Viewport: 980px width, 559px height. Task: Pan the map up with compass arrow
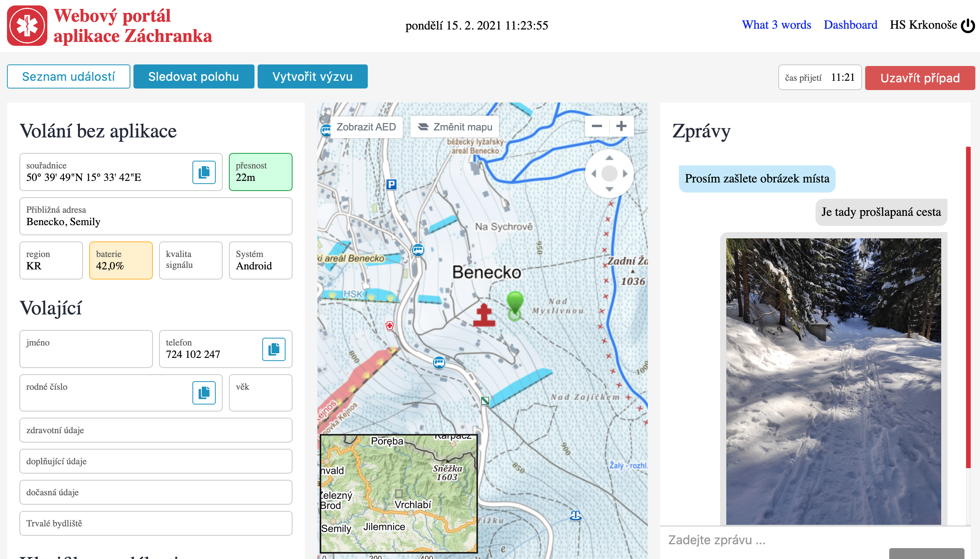(609, 158)
